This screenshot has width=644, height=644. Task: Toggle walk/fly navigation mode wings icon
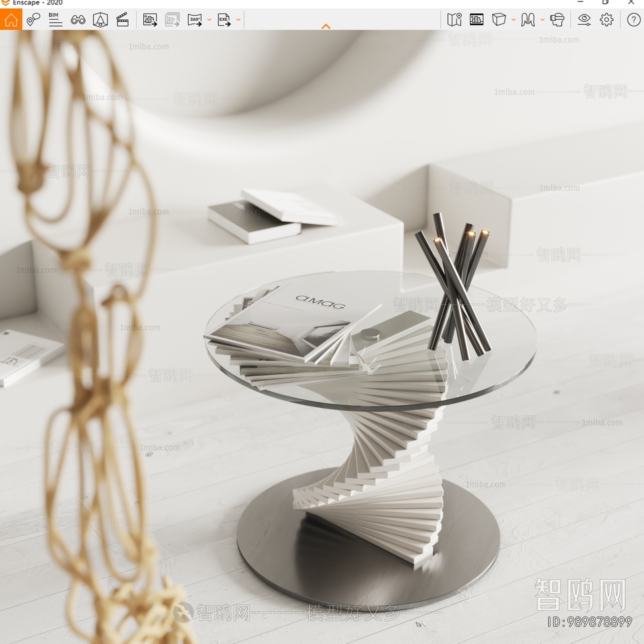pos(528,19)
